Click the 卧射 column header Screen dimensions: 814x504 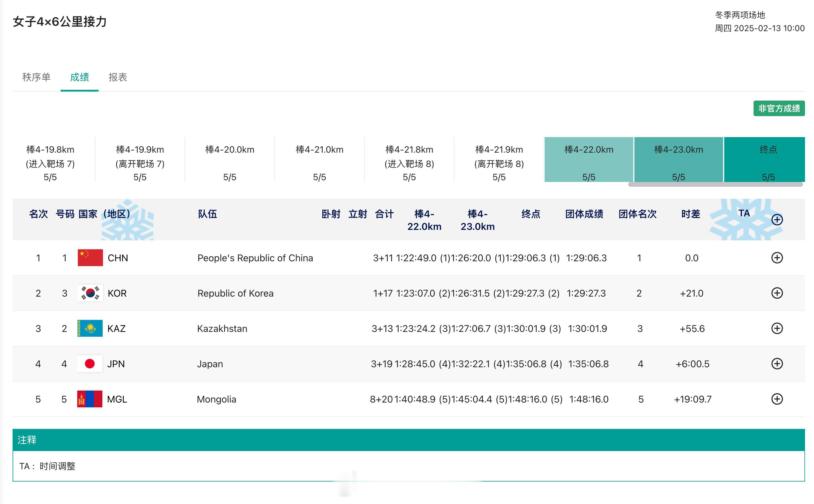pos(331,214)
